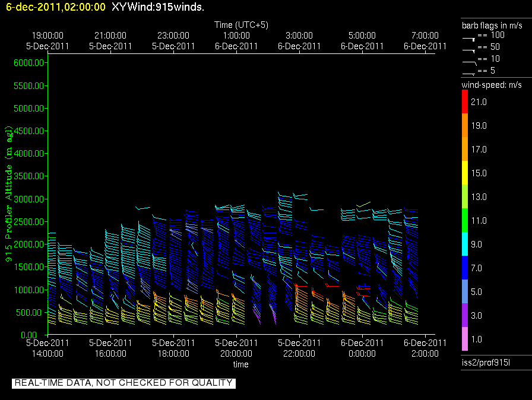
Task: Click the red 21.0 m/s color band
Action: 465,101
